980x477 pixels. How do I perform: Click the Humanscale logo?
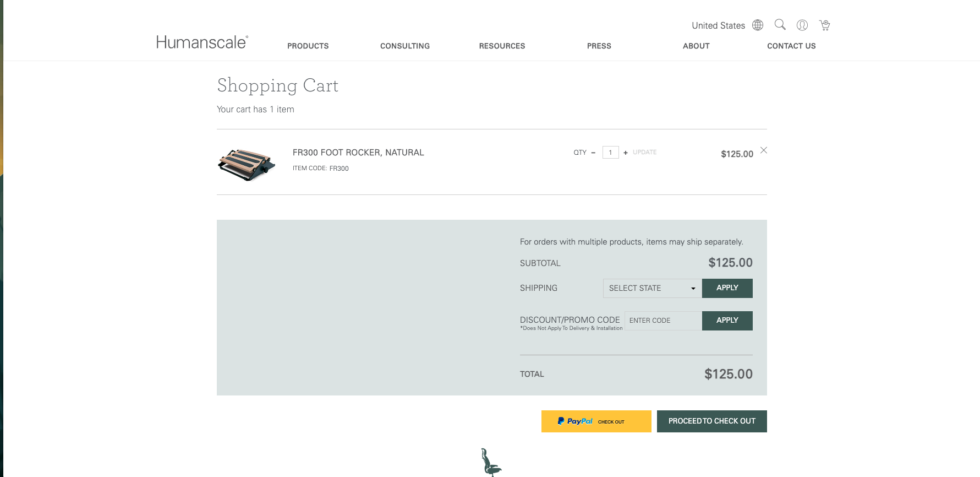pos(202,42)
